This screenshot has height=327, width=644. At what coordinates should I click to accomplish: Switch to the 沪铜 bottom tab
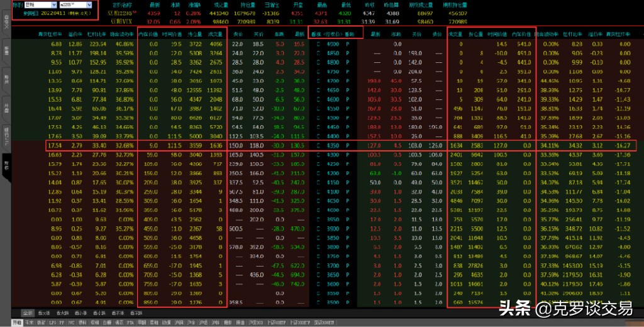(179, 323)
